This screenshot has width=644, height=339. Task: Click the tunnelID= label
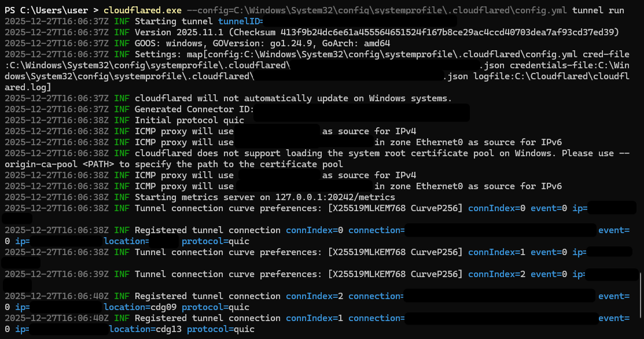pyautogui.click(x=241, y=21)
